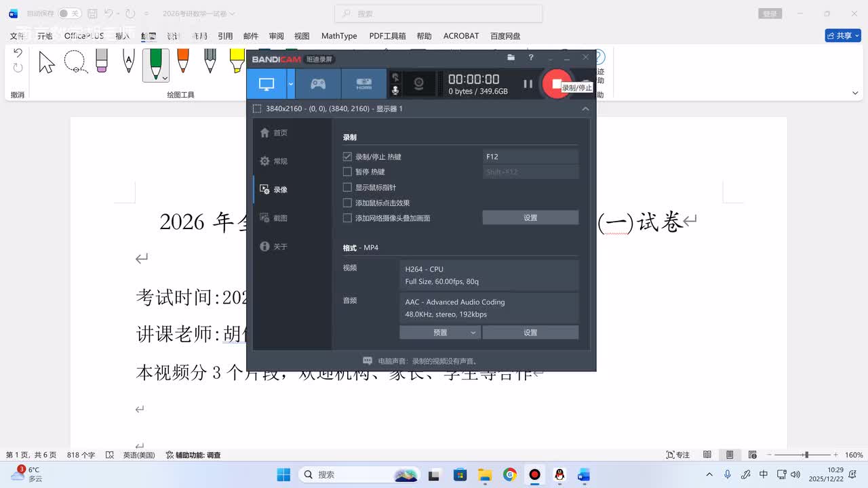
Task: Toggle Bandicam webcam overlay icon
Action: click(x=419, y=84)
